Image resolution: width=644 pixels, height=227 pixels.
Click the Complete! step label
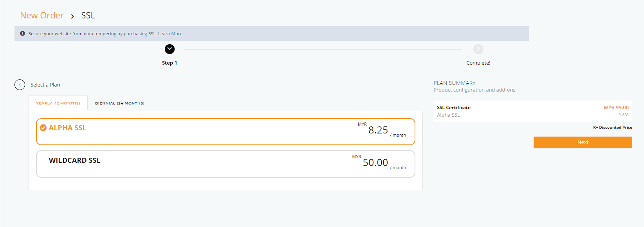(x=478, y=63)
